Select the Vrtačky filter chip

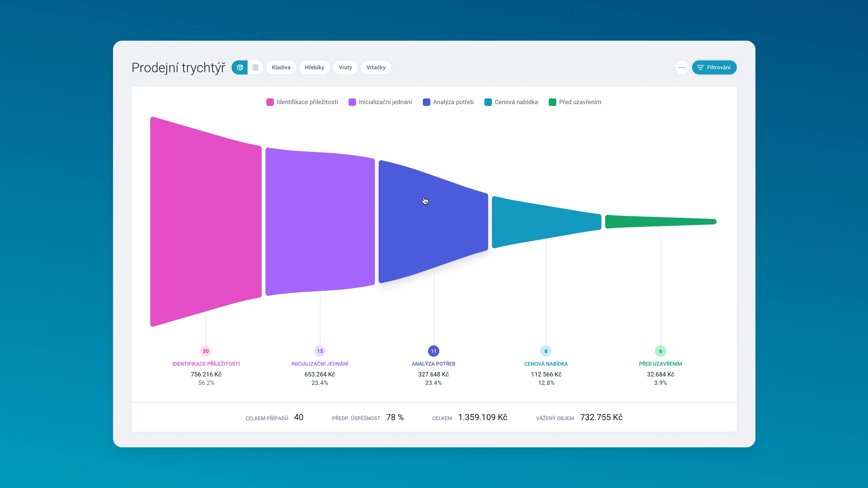coord(376,67)
